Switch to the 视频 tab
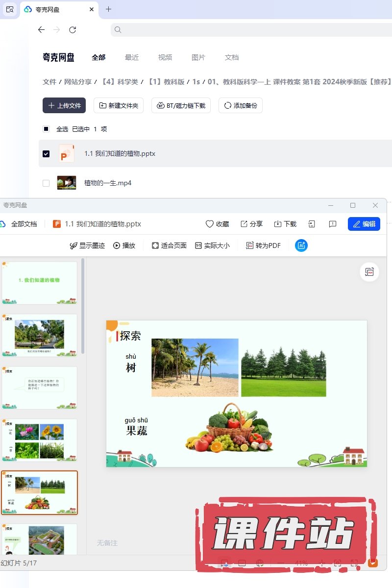Image resolution: width=392 pixels, height=588 pixels. click(x=165, y=57)
